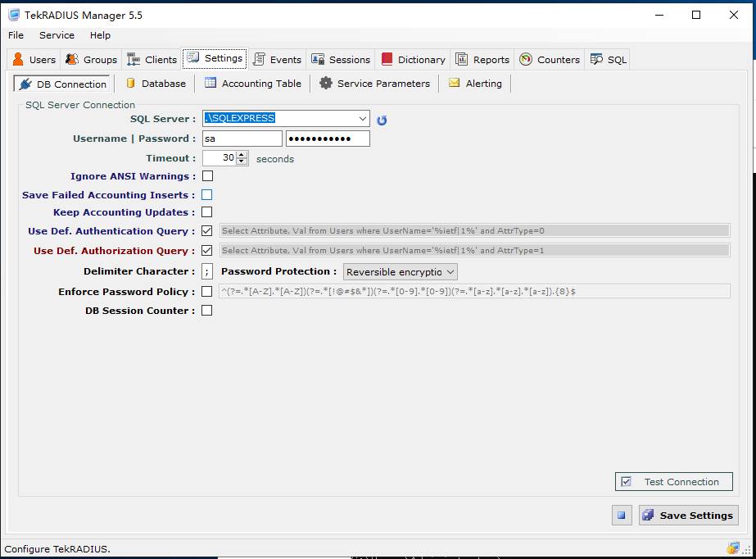Image resolution: width=756 pixels, height=559 pixels.
Task: Open the Groups tab via its people icon
Action: [72, 59]
